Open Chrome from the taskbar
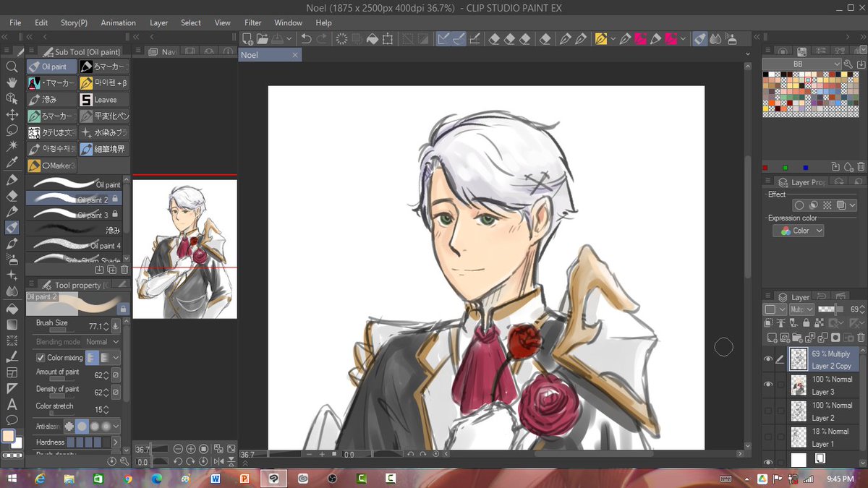The width and height of the screenshot is (868, 488). (128, 479)
